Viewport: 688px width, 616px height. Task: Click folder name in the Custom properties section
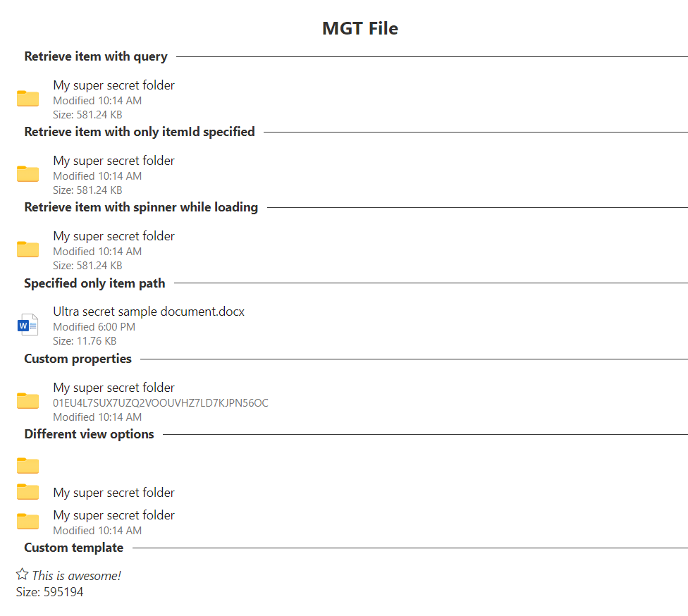point(113,388)
